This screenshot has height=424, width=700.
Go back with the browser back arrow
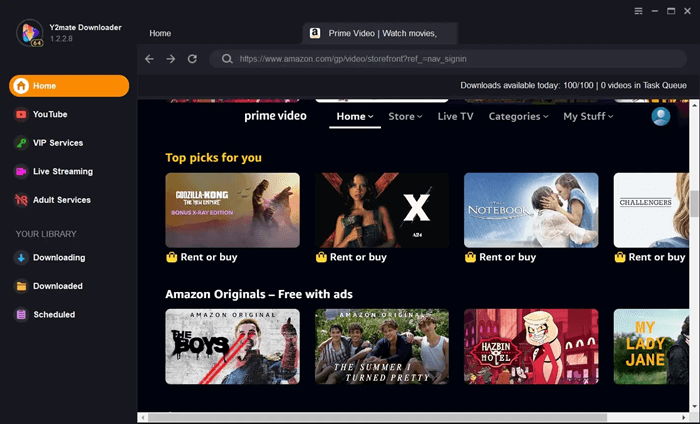pyautogui.click(x=150, y=59)
